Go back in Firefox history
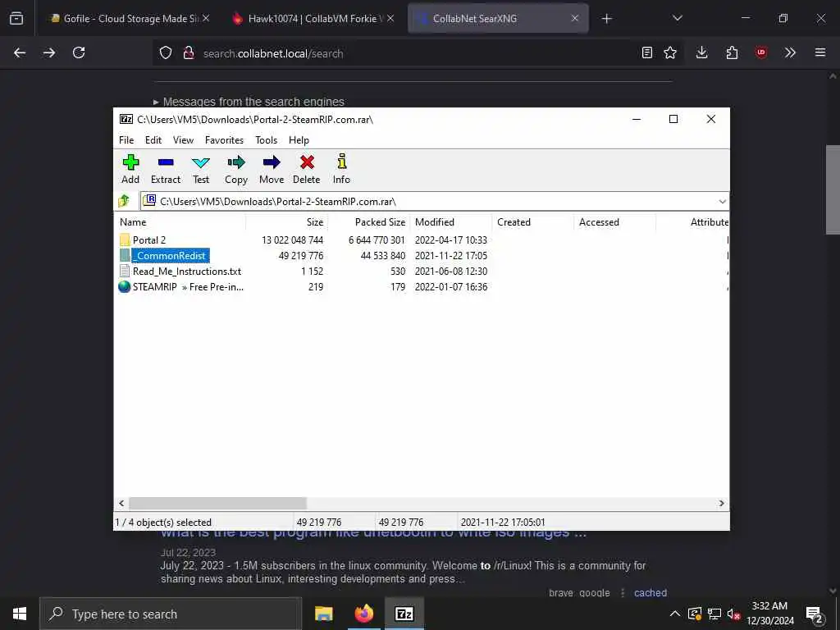This screenshot has height=630, width=840. tap(20, 52)
